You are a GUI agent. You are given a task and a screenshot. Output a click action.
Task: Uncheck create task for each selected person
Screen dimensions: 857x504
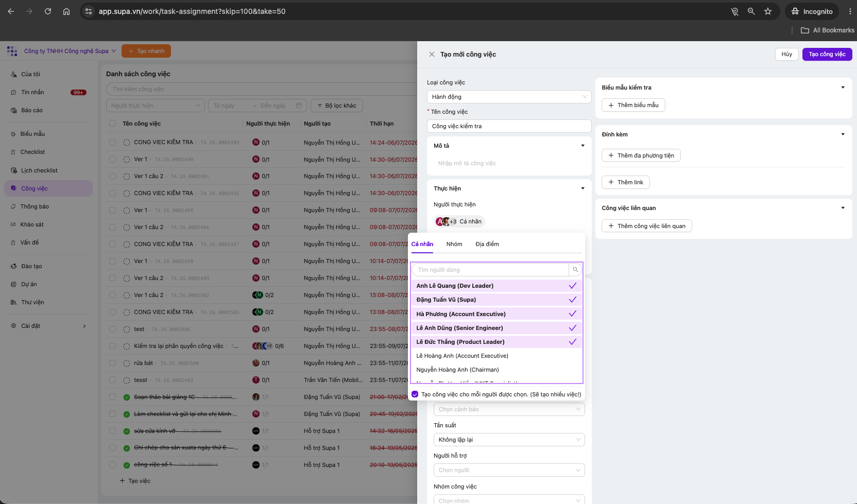(x=415, y=394)
